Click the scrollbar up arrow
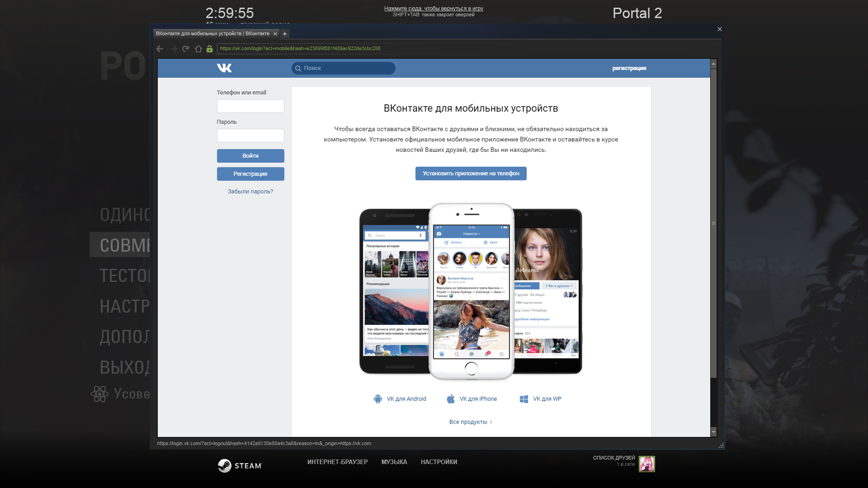The image size is (868, 488). pos(713,63)
